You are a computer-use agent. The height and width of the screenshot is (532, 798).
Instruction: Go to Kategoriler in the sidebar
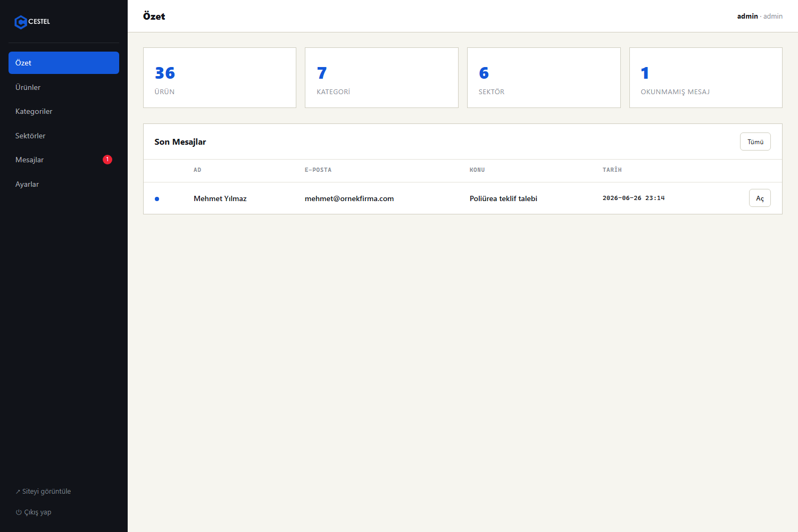(64, 111)
